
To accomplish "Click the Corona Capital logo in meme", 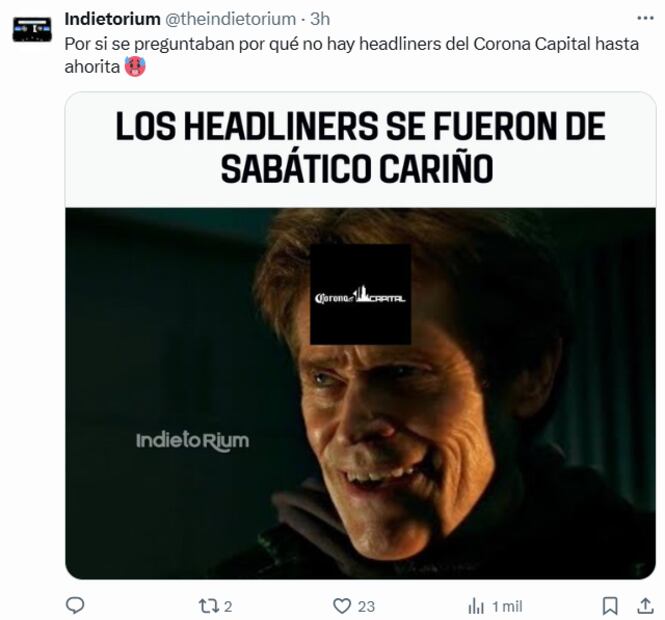I will click(x=360, y=294).
